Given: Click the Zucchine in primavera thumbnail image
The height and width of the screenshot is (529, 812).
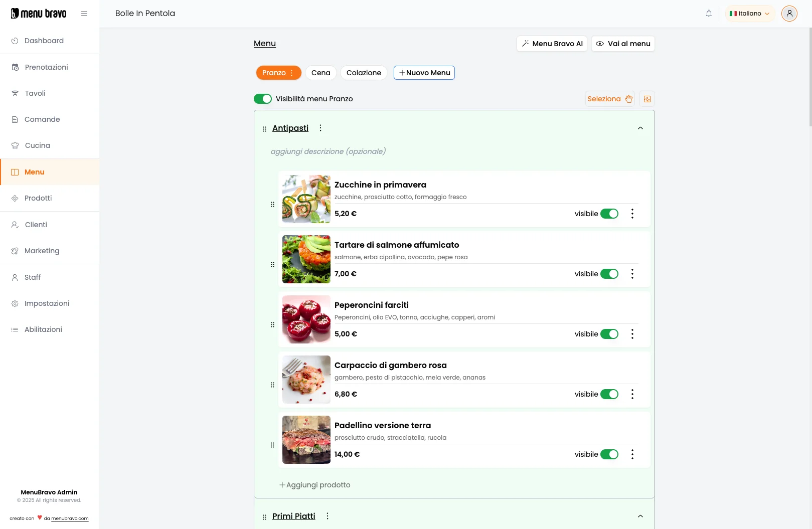Looking at the screenshot, I should 306,199.
